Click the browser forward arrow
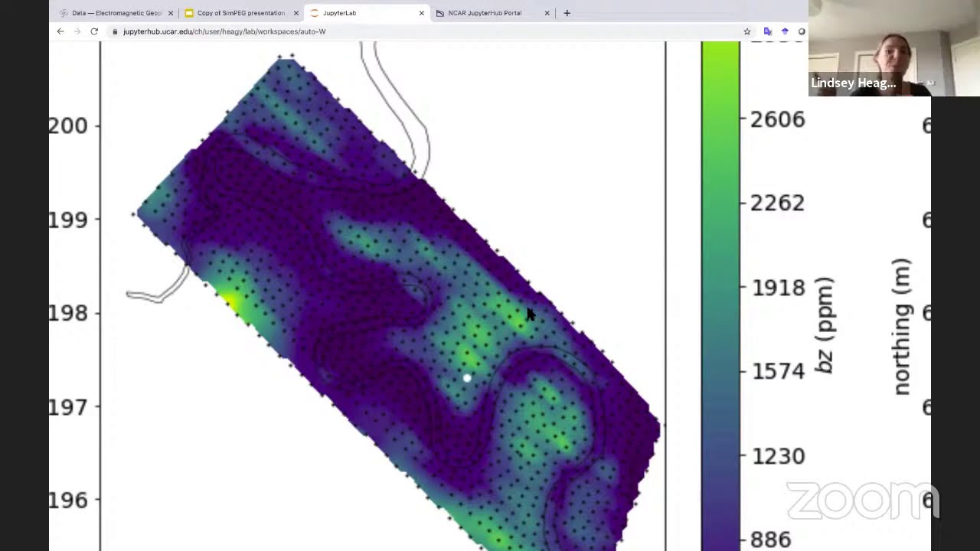Image resolution: width=980 pixels, height=551 pixels. coord(77,31)
